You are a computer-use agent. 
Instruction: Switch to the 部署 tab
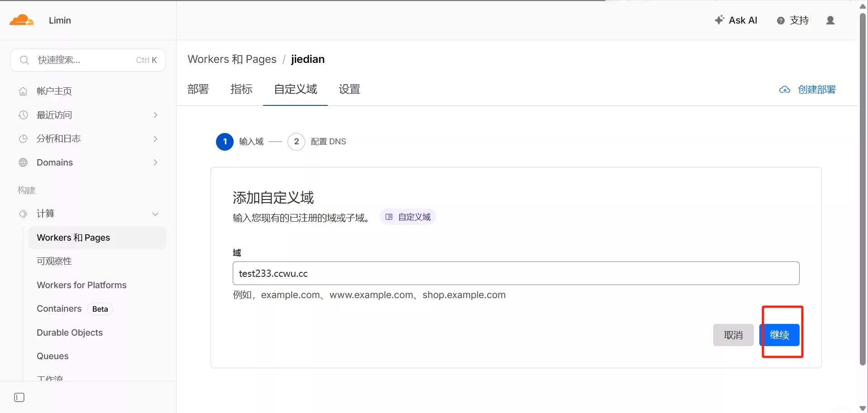(198, 89)
